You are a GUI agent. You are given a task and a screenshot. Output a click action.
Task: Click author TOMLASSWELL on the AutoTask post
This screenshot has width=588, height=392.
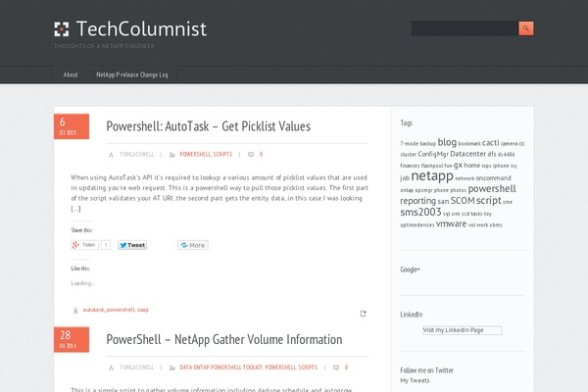pos(136,154)
